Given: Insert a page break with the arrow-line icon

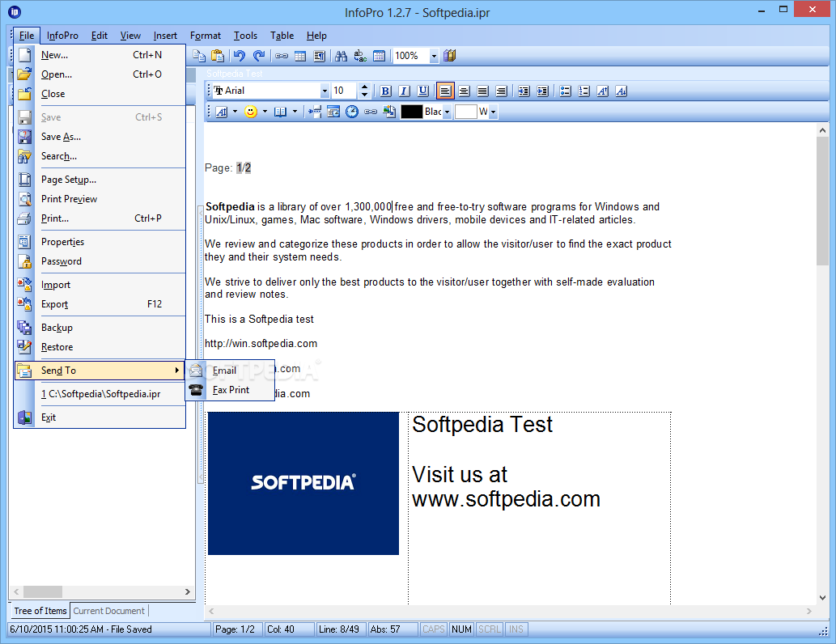Looking at the screenshot, I should (x=315, y=112).
